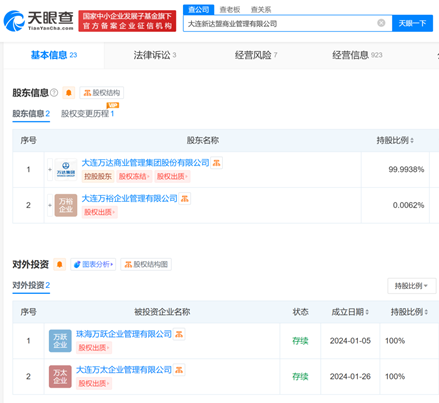This screenshot has width=439, height=403.
Task: Expand the 股权出质 tag on 大连万裕
Action: (x=99, y=212)
